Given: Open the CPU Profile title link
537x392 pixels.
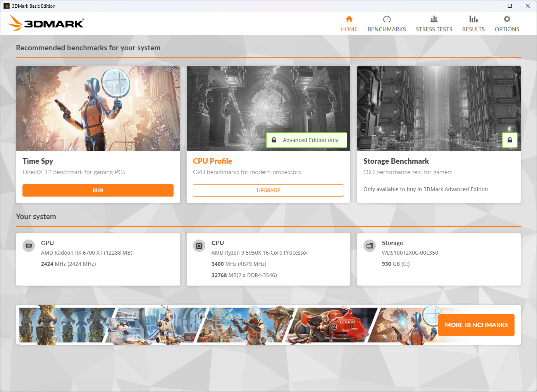Looking at the screenshot, I should tap(212, 161).
